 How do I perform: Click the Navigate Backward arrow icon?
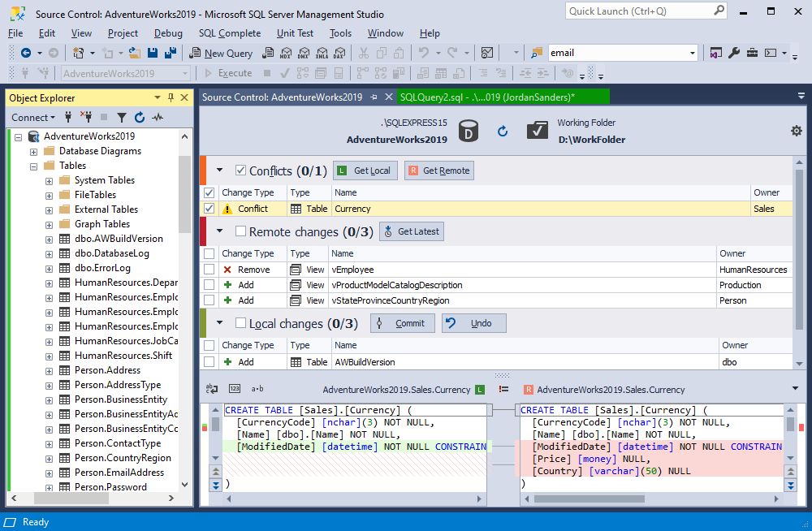click(x=25, y=53)
